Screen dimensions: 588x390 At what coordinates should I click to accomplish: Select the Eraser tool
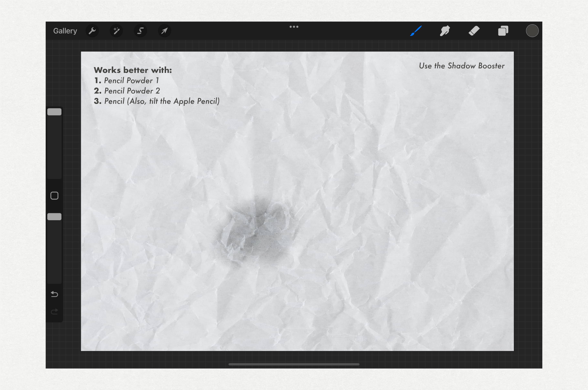(x=474, y=31)
